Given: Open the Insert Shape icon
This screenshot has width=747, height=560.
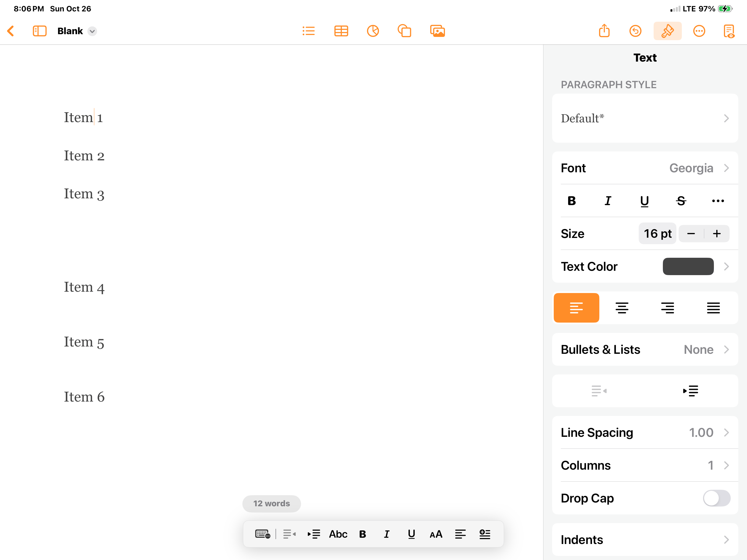Looking at the screenshot, I should click(404, 31).
